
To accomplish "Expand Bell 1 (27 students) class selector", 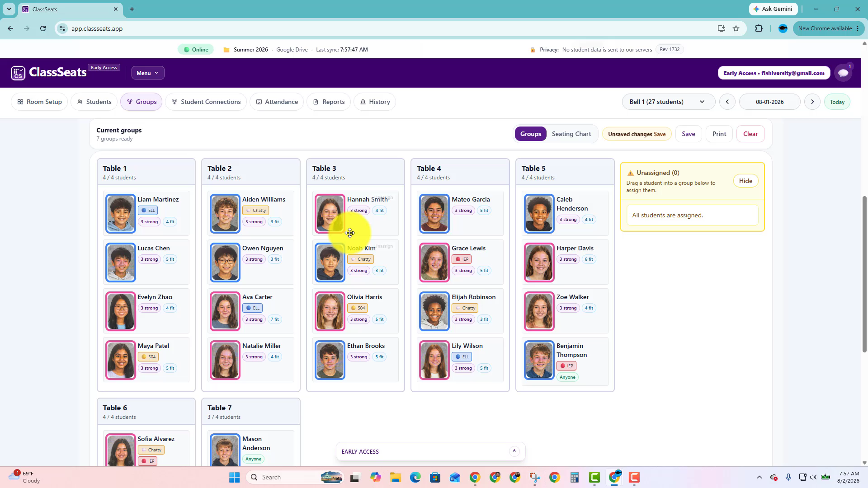I will click(x=668, y=102).
